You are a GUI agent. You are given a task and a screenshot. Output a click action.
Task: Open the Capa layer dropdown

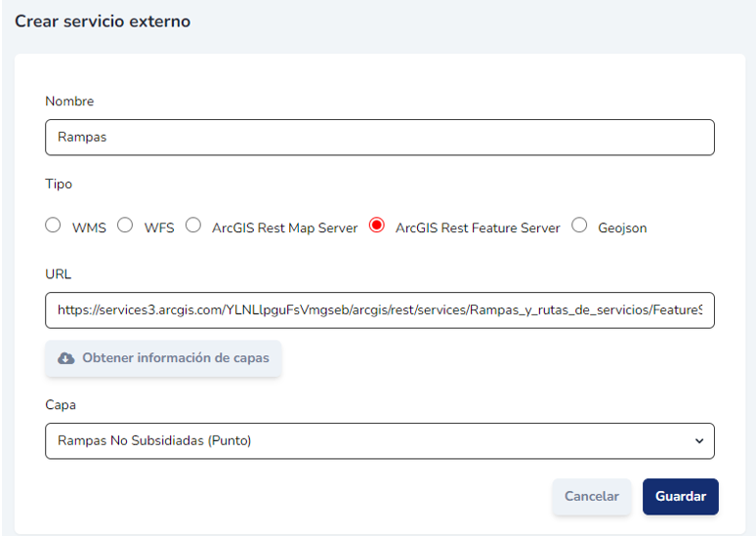(379, 440)
